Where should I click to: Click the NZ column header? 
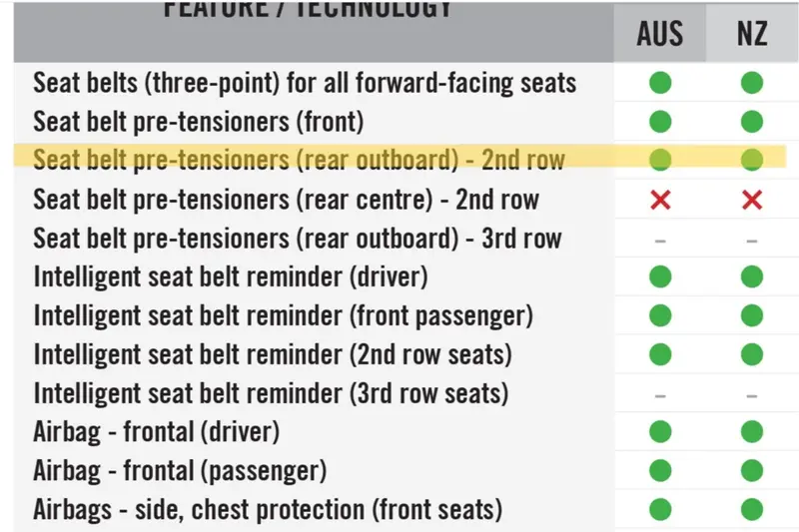(x=752, y=34)
